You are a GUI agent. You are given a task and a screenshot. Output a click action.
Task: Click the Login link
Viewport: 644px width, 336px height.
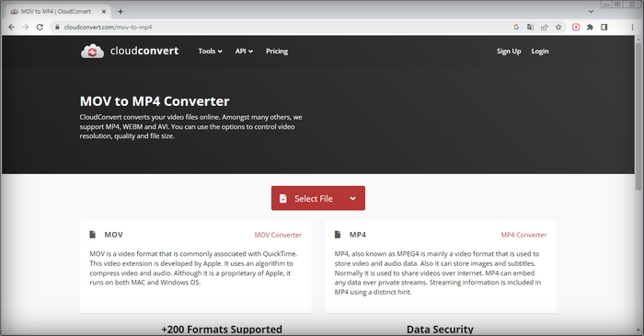540,52
